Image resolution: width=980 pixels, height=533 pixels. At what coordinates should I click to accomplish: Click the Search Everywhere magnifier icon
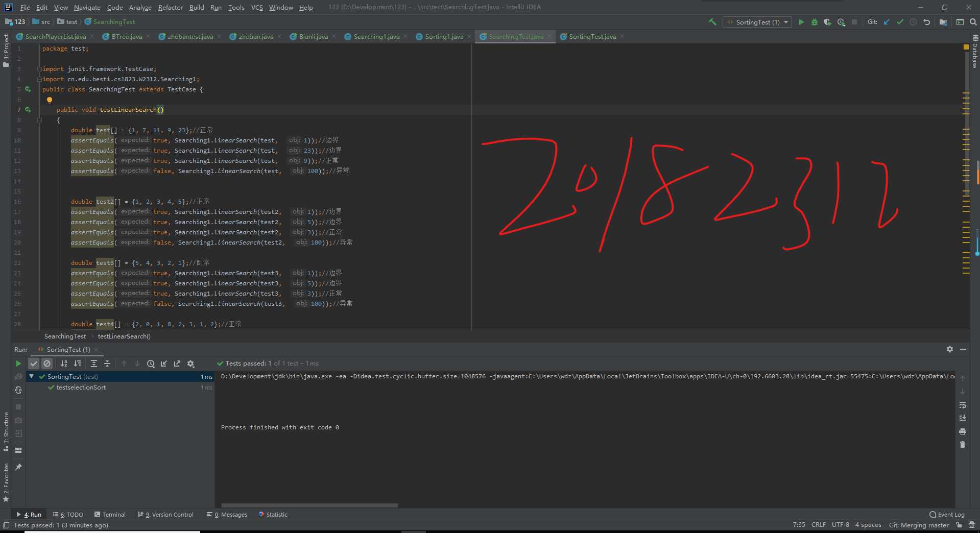[973, 22]
